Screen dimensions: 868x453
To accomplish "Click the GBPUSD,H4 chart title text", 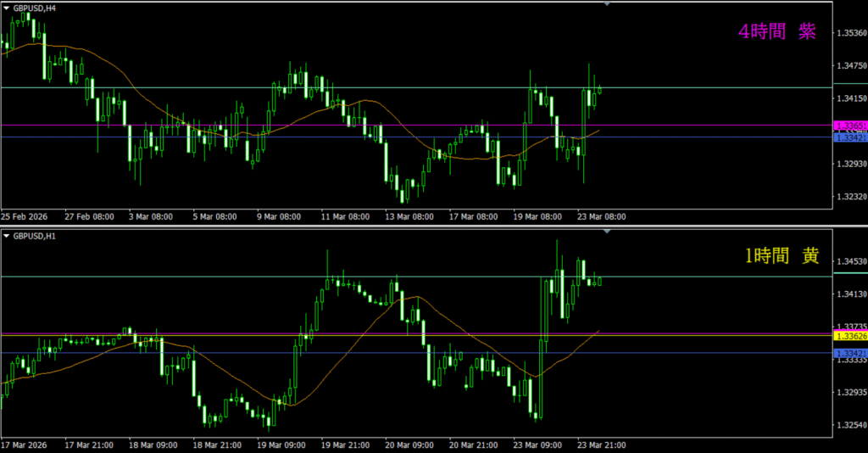I will (x=35, y=8).
